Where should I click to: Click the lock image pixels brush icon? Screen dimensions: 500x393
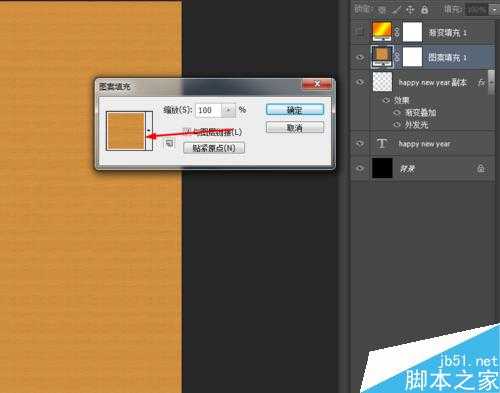396,10
